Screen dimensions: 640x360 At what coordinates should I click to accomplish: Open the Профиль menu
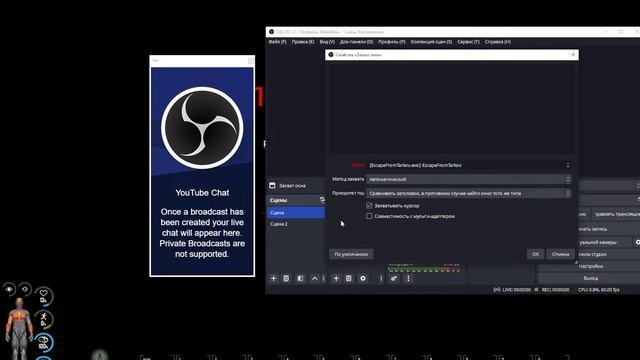pyautogui.click(x=391, y=42)
